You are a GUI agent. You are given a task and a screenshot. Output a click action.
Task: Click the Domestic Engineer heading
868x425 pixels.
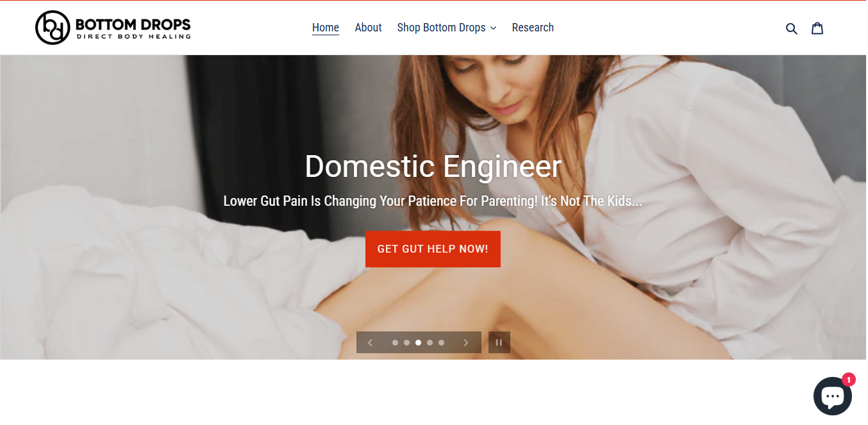[433, 167]
